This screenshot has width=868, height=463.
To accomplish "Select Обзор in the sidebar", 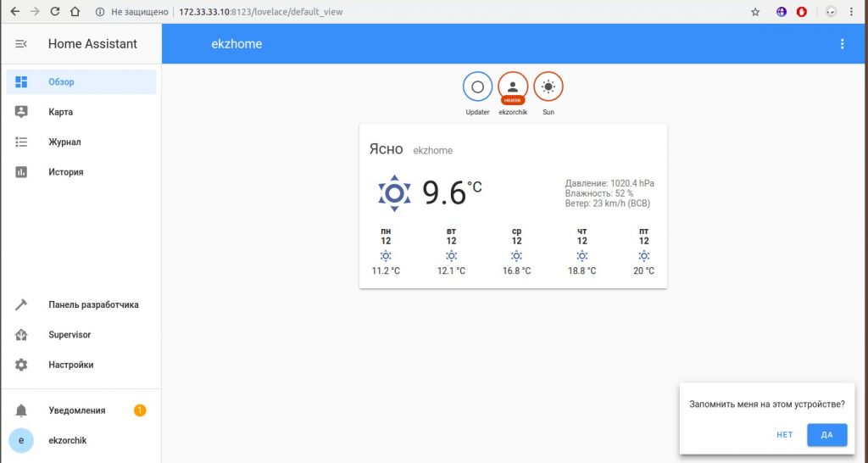I will point(61,82).
